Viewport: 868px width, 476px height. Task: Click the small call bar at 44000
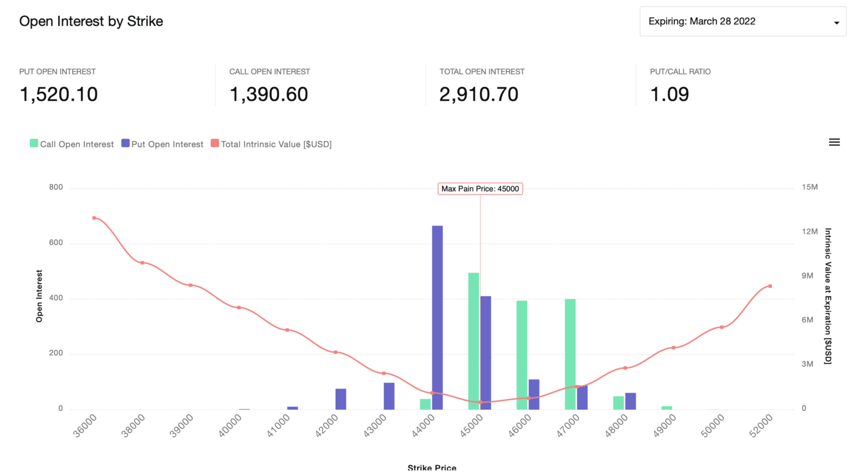[x=426, y=404]
